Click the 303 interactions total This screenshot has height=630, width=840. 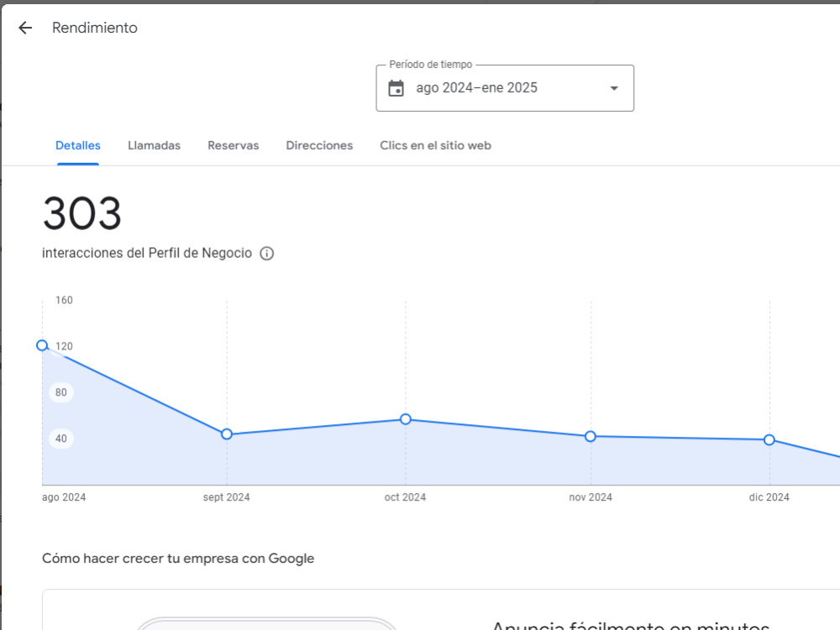pos(82,213)
